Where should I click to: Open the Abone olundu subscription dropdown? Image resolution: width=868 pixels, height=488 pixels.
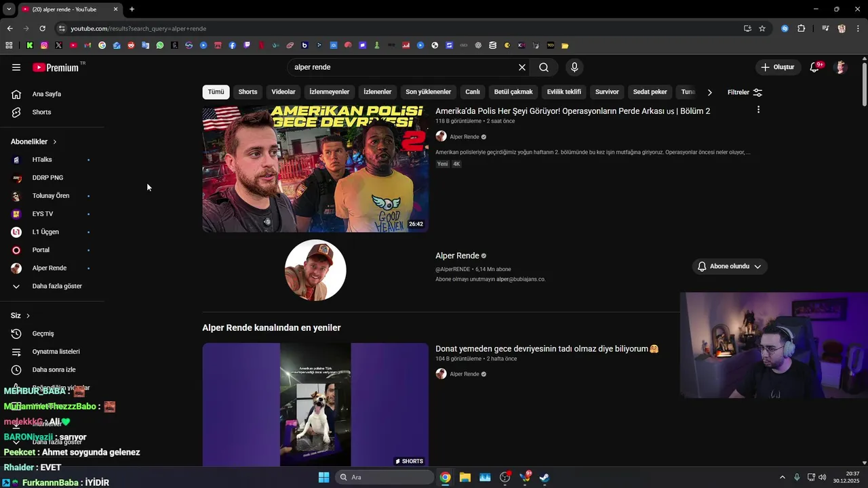(x=730, y=266)
